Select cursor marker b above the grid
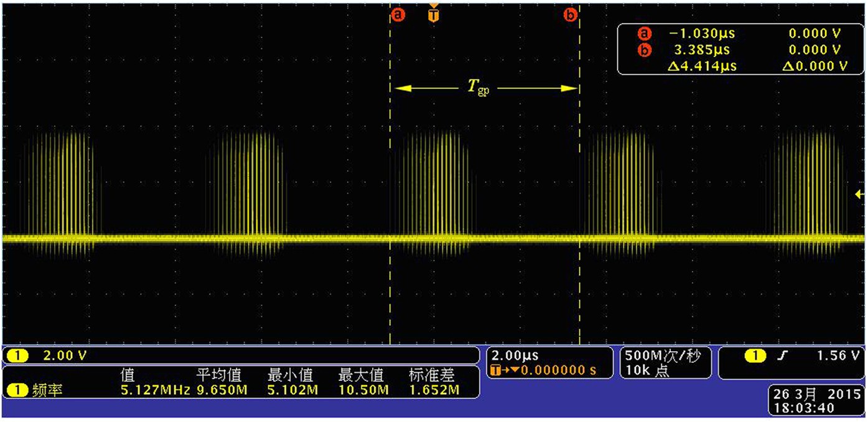 click(570, 13)
